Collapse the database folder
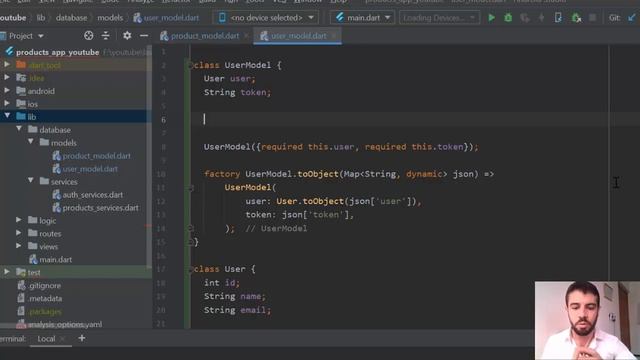This screenshot has height=360, width=640. (19, 129)
